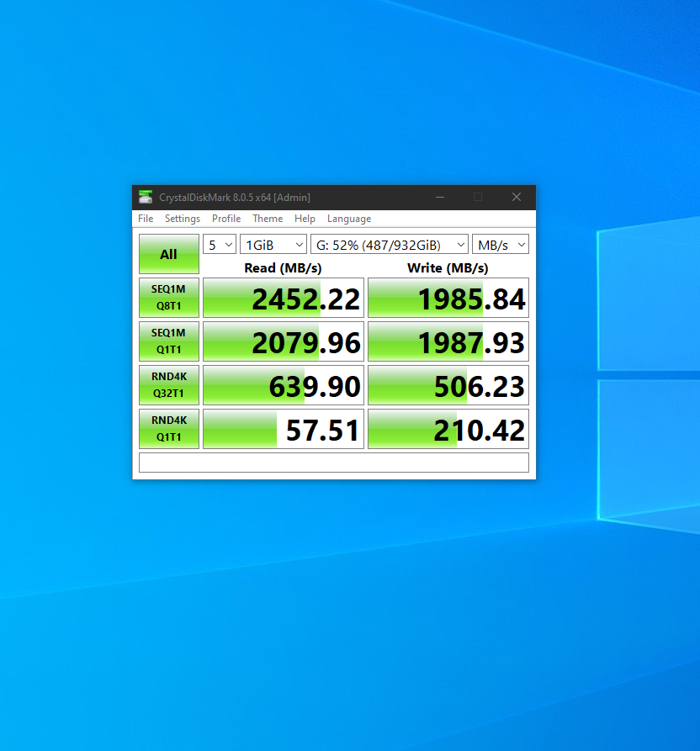
Task: Click the 506.23 random write result
Action: click(x=448, y=384)
